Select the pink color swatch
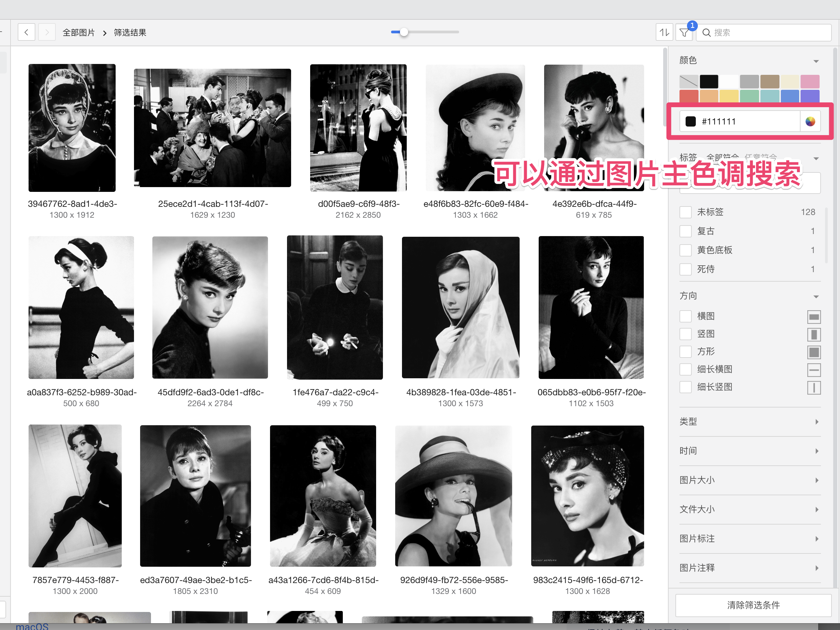The image size is (840, 630). click(810, 81)
